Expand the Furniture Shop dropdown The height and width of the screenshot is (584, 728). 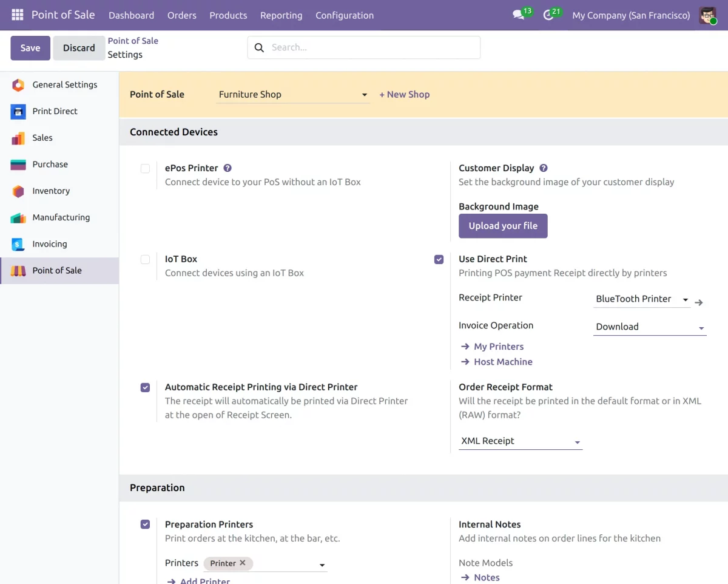[293, 95]
